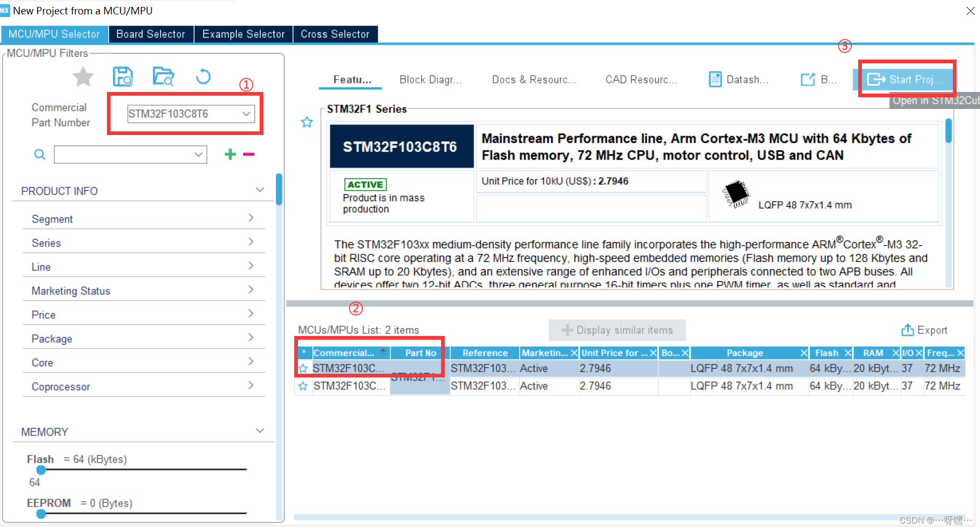980x530 pixels.
Task: Switch to Board Selector tab
Action: point(151,34)
